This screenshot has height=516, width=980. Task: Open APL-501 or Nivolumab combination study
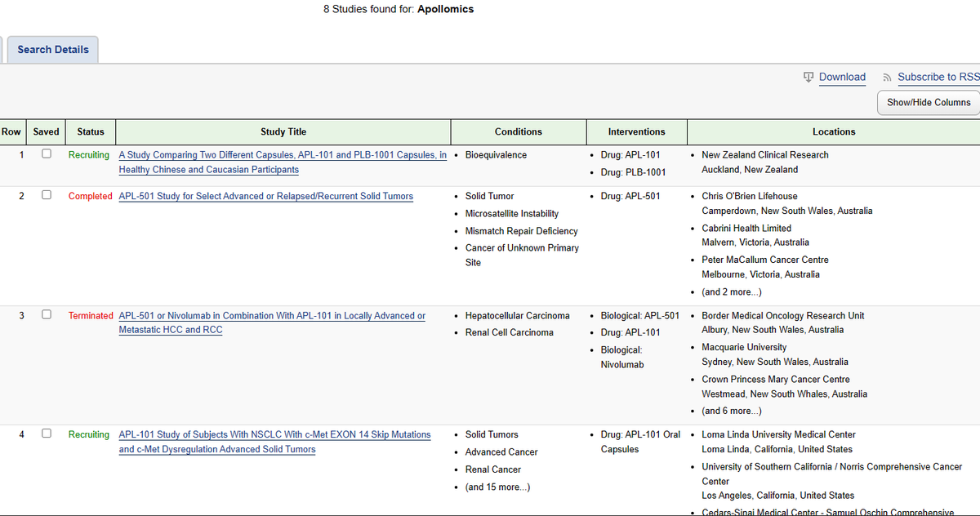click(x=272, y=322)
